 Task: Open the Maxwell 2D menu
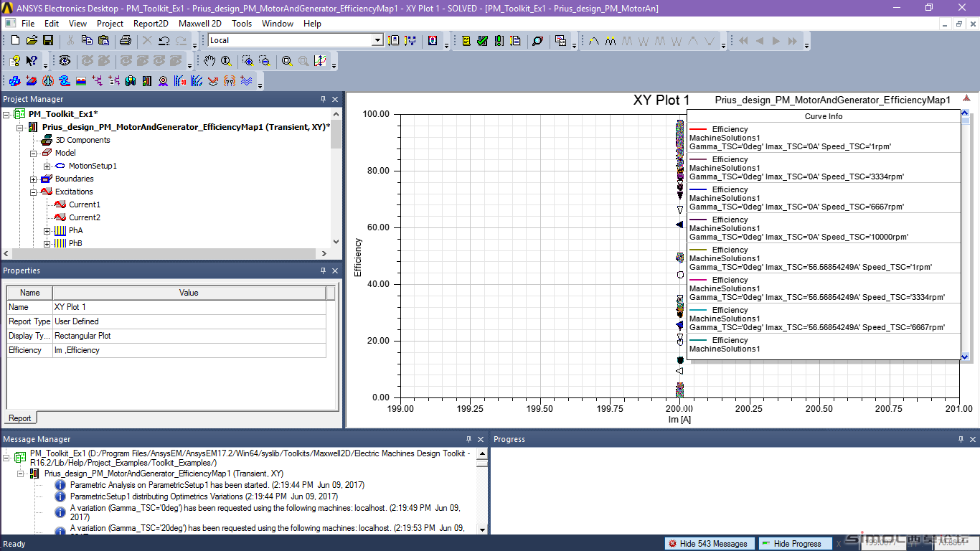[200, 24]
